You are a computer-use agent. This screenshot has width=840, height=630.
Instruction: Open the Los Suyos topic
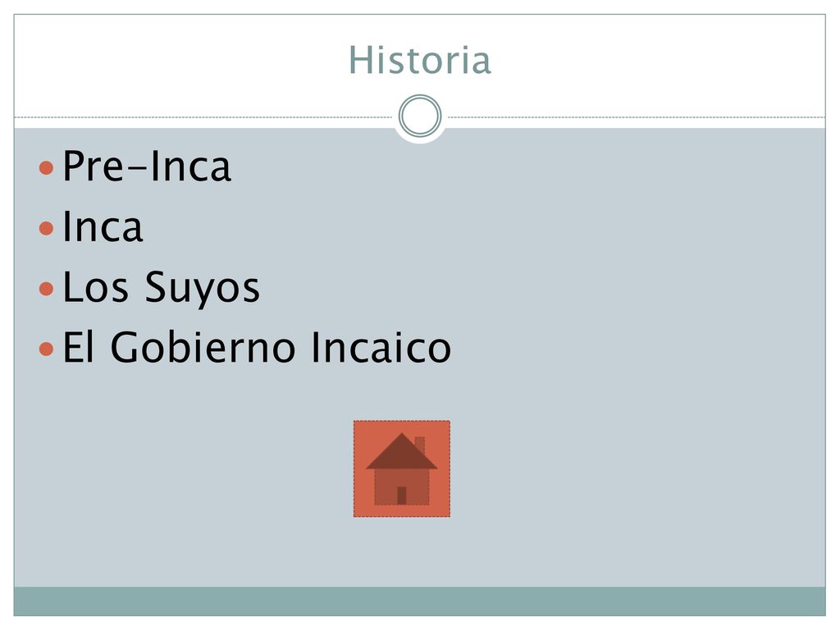(162, 288)
